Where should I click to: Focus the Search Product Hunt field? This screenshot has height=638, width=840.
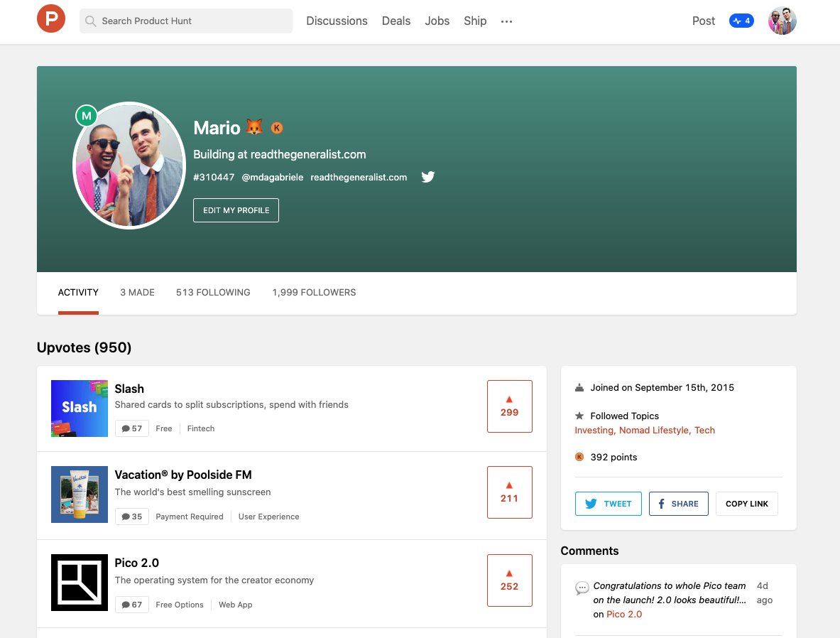tap(186, 21)
